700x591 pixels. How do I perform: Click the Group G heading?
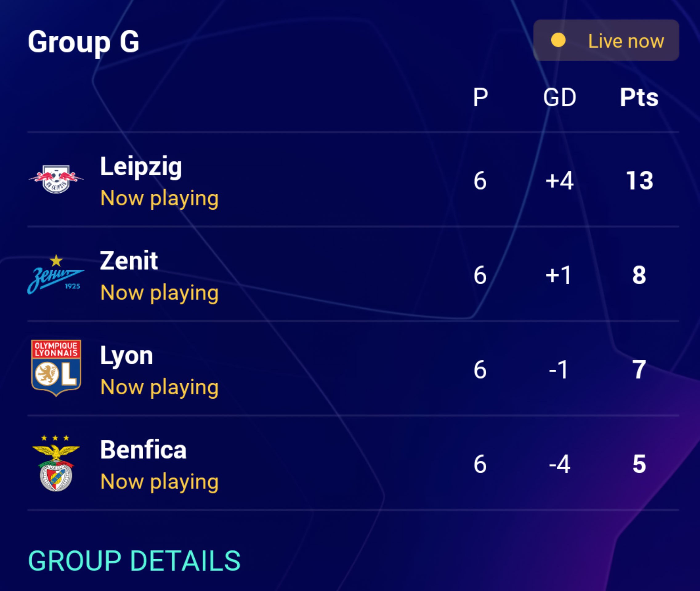tap(83, 42)
